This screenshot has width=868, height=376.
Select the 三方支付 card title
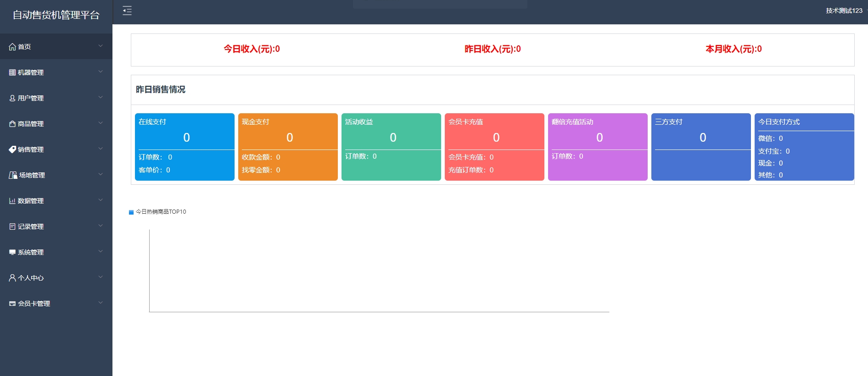pyautogui.click(x=669, y=122)
